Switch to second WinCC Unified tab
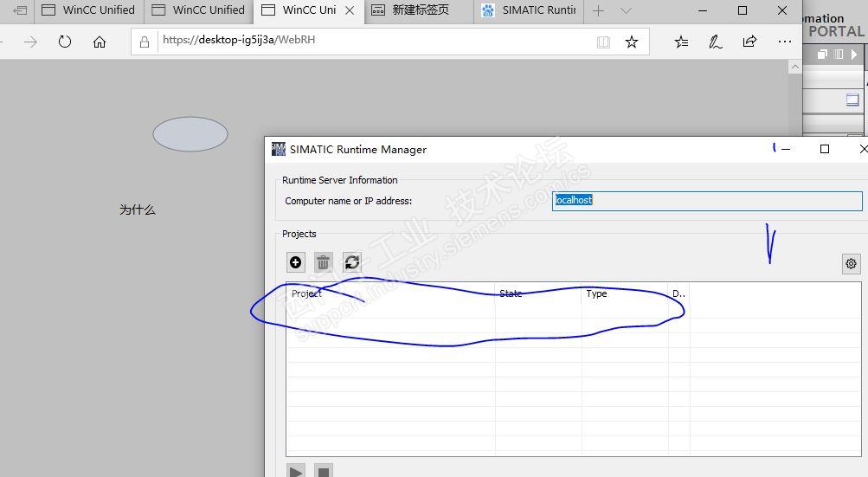868x477 pixels. tap(199, 10)
